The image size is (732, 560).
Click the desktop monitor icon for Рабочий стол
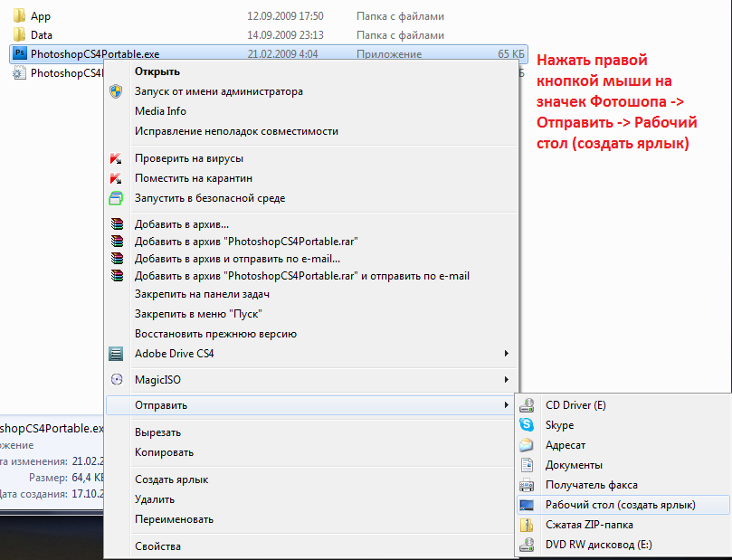pos(527,505)
